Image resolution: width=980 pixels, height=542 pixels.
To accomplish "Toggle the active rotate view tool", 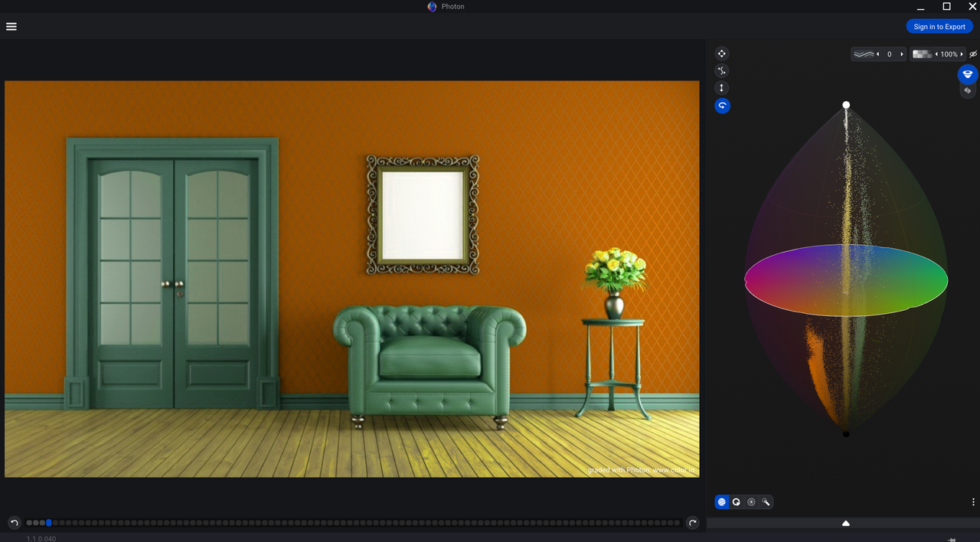I will (722, 106).
